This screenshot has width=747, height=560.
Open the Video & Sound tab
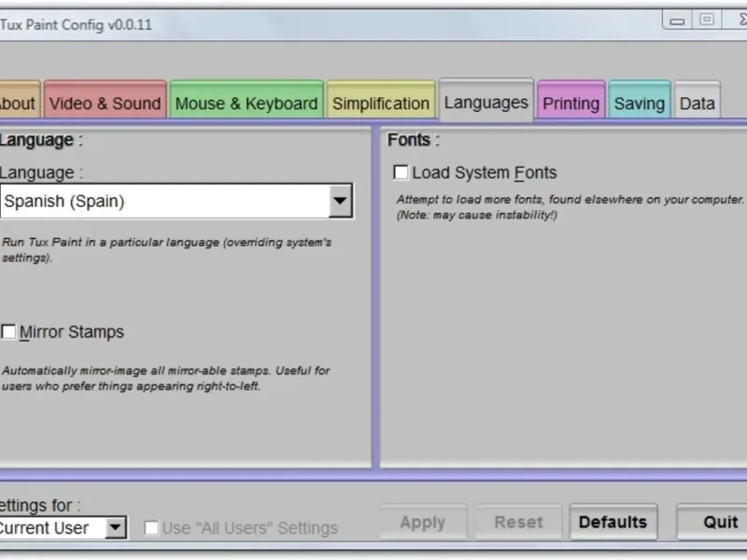click(106, 100)
